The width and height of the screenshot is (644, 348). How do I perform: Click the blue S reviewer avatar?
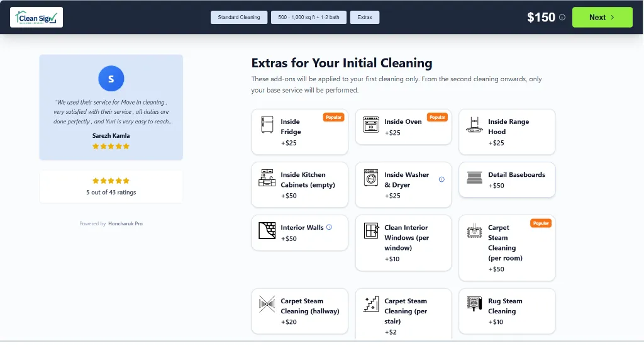click(x=111, y=79)
